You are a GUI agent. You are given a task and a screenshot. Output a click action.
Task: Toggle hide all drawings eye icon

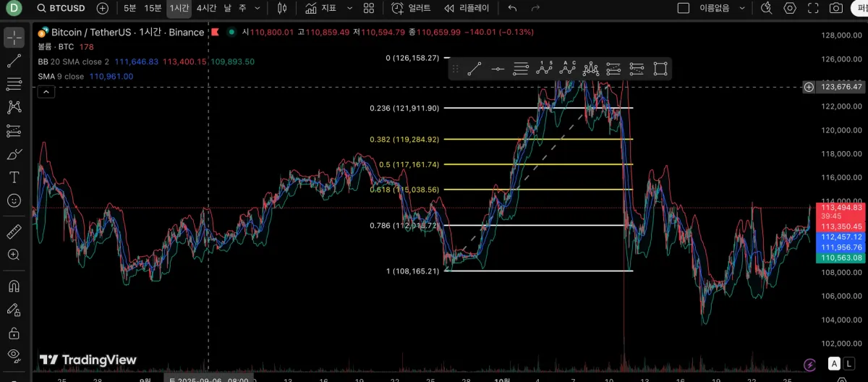pyautogui.click(x=14, y=356)
